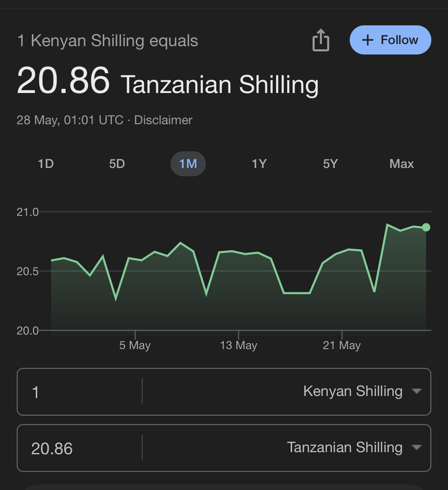448x490 pixels.
Task: Select the 21 May axis label
Action: [342, 345]
